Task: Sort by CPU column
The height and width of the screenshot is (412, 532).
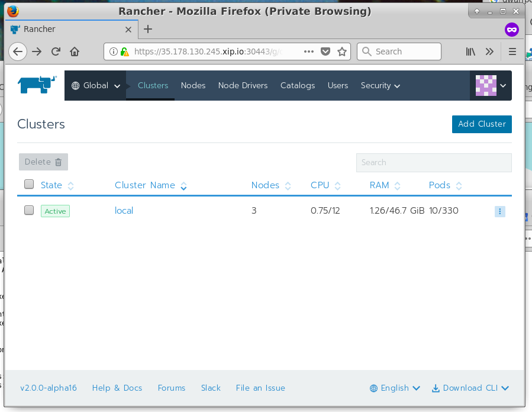Action: point(325,185)
